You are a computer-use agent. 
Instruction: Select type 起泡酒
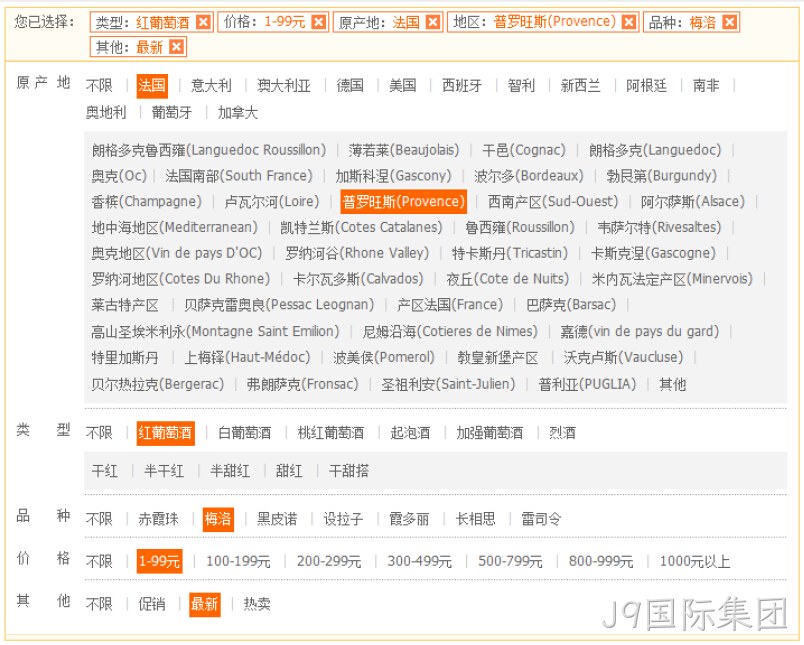click(x=410, y=433)
